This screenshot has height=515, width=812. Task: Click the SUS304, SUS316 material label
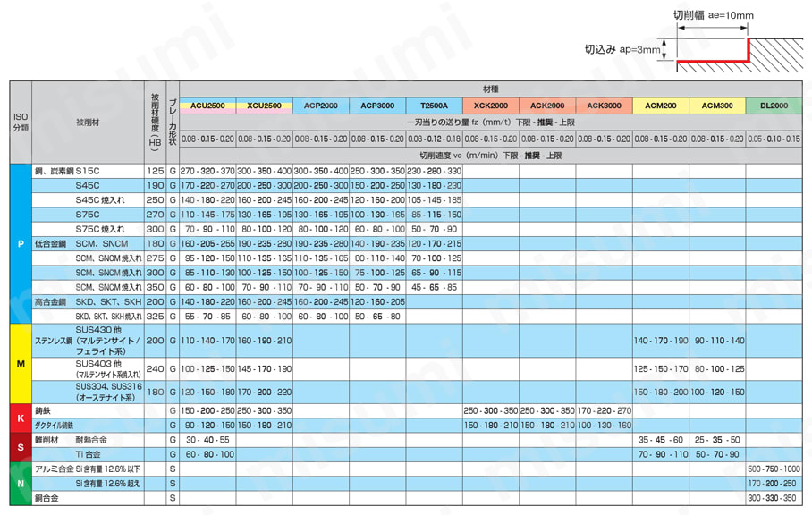[x=108, y=393]
